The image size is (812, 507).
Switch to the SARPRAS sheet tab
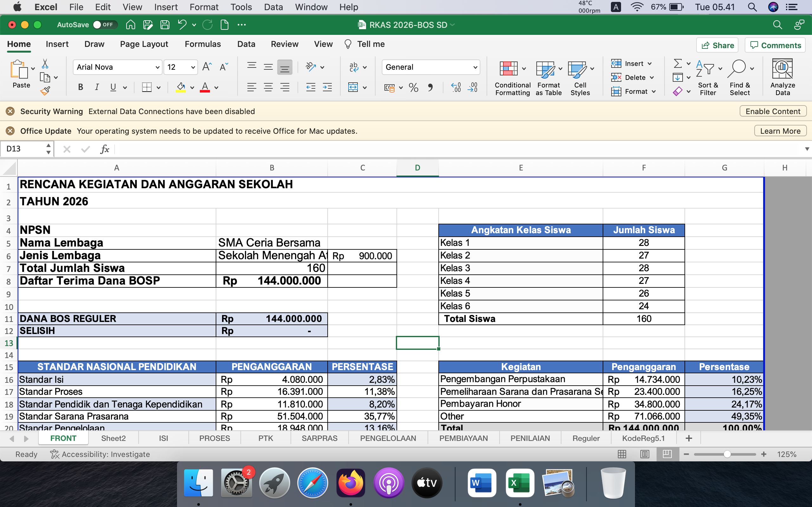319,438
